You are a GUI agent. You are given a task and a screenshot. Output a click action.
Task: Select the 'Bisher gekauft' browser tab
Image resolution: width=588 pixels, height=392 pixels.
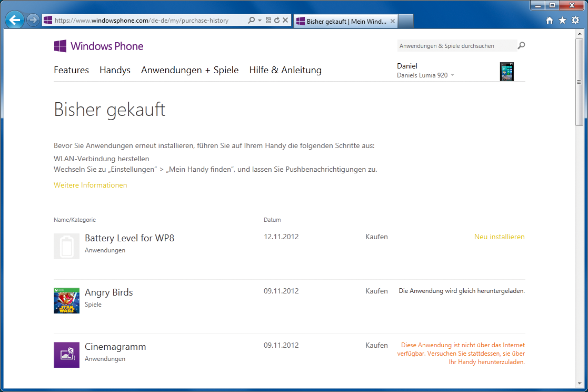345,22
